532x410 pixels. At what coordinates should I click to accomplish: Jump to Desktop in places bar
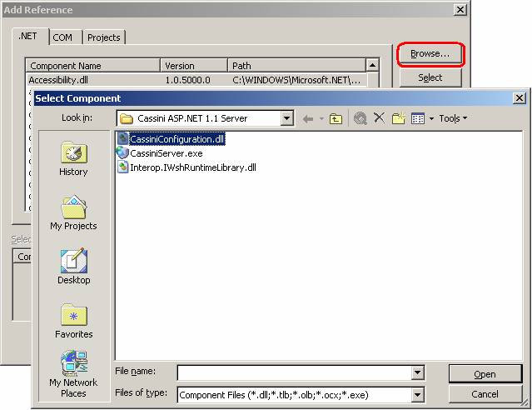(73, 267)
